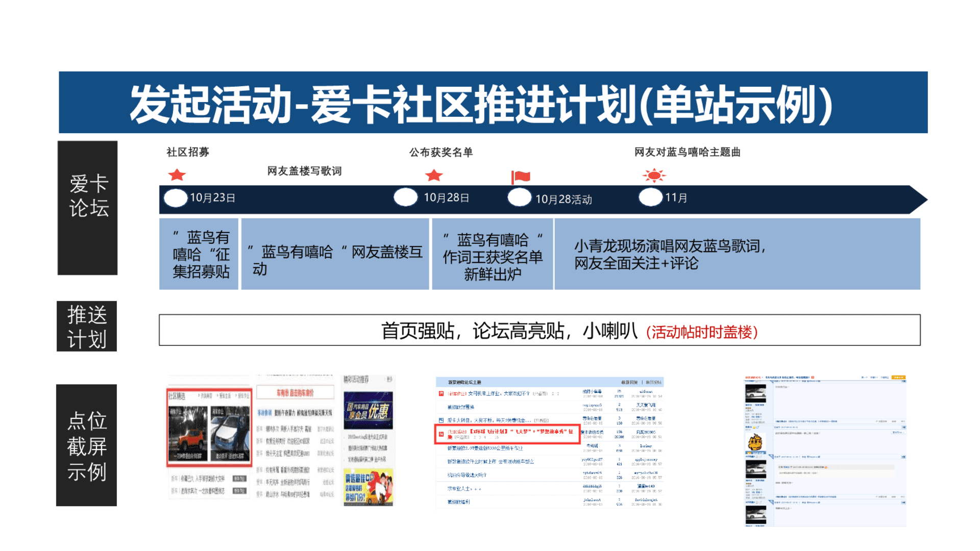Click the 小青龙现场演唱网友蓝鸟歌词 box

click(x=738, y=254)
